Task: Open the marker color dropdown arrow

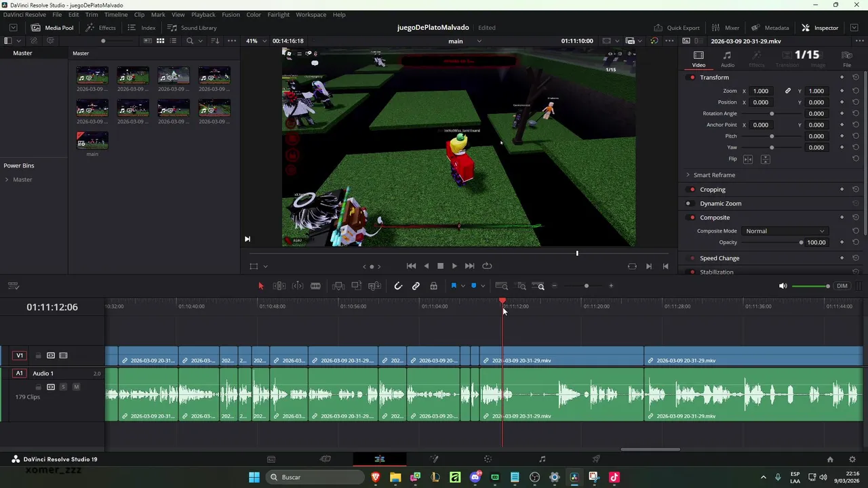Action: click(483, 286)
